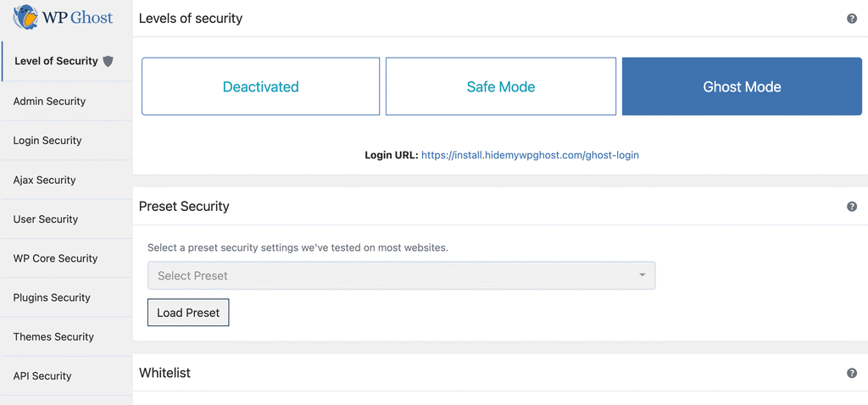Switch to Safe Mode
The width and height of the screenshot is (868, 405).
coord(501,86)
